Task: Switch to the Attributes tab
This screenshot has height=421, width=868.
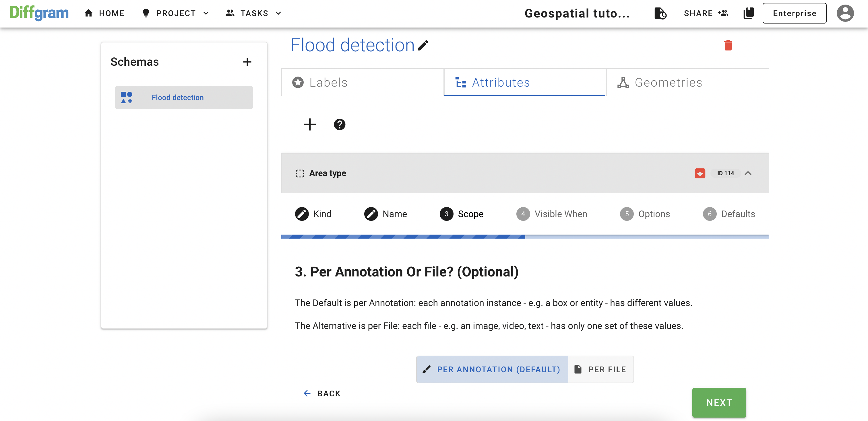Action: [x=525, y=82]
